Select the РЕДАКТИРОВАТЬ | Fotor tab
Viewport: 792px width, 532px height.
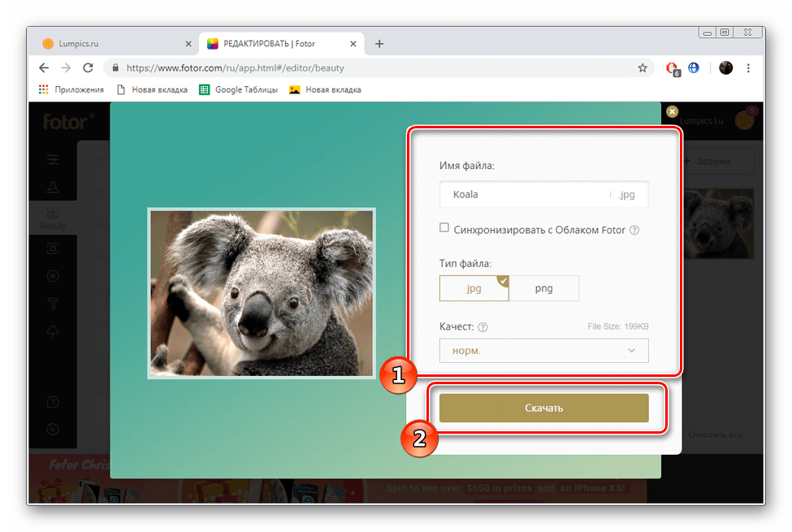pyautogui.click(x=280, y=44)
